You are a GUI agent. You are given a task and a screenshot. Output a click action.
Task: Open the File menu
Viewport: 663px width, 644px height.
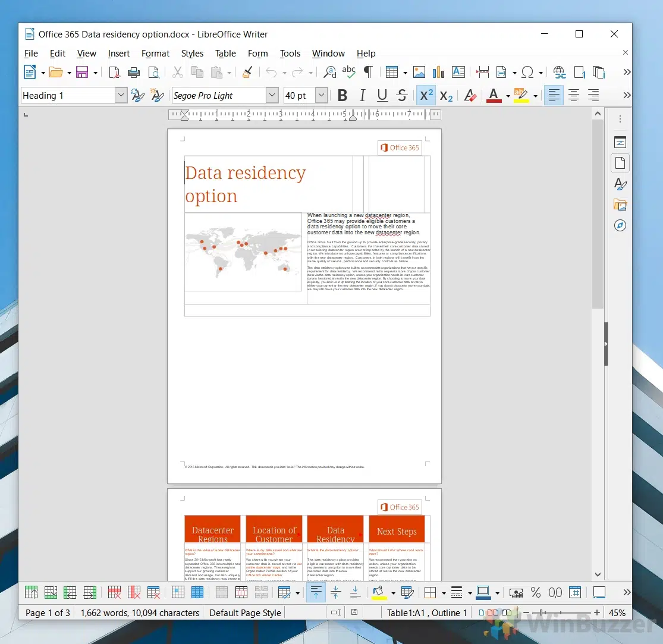point(31,54)
